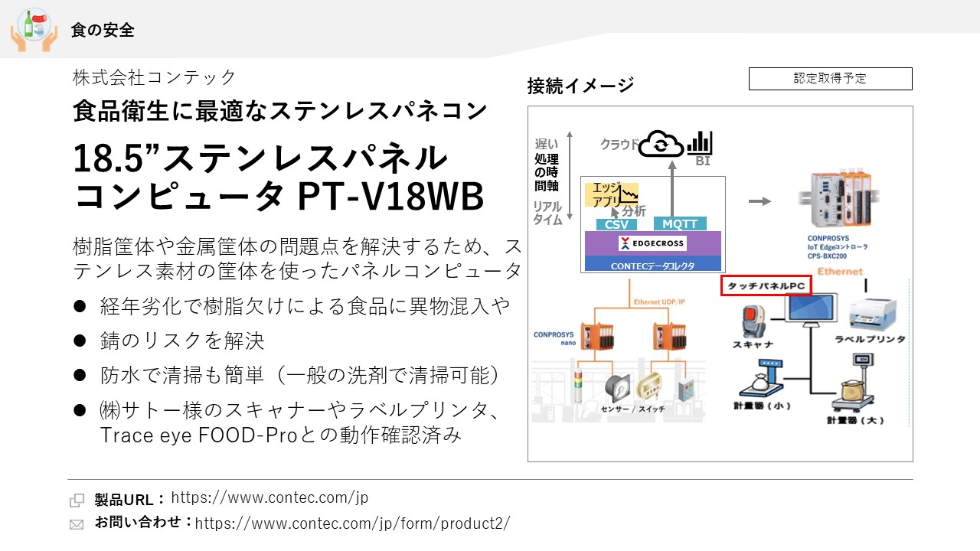Click the link icon beside 製品URL
The width and height of the screenshot is (980, 551).
click(x=77, y=500)
